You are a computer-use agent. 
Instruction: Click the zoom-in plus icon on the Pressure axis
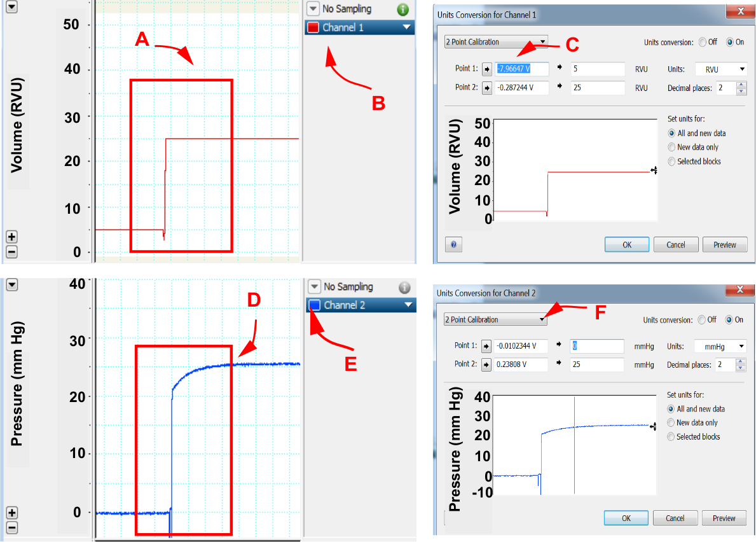(12, 513)
